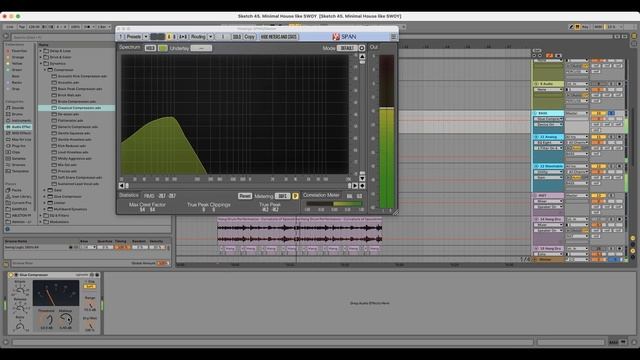Click the SPAN A to B copy button
Image resolution: width=640 pixels, height=360 pixels.
[183, 37]
